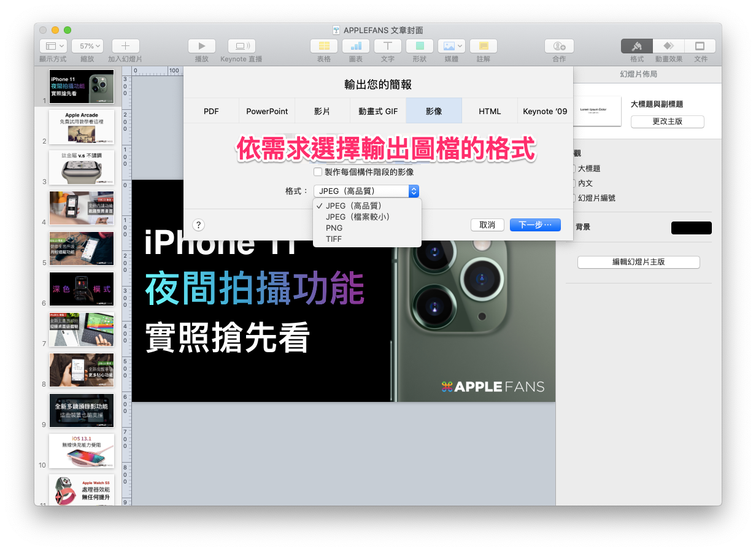
Task: Select the 影像 export tab
Action: click(x=434, y=111)
